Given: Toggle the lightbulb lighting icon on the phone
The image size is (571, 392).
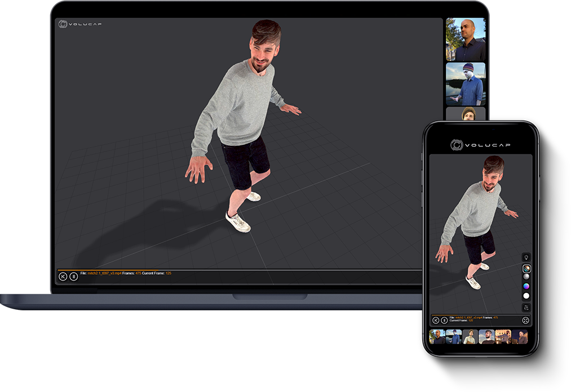Looking at the screenshot, I should click(x=526, y=257).
